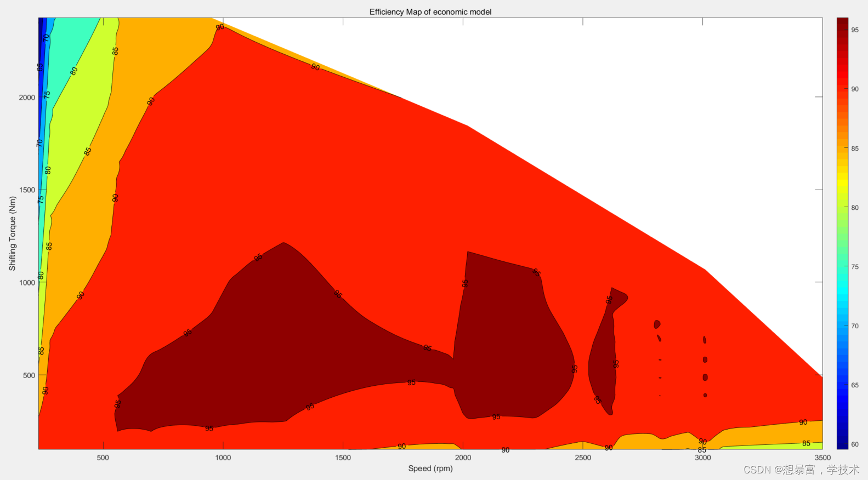Click the 1000 tick on the Torque axis
Viewport: 868px width, 480px height.
tap(27, 283)
